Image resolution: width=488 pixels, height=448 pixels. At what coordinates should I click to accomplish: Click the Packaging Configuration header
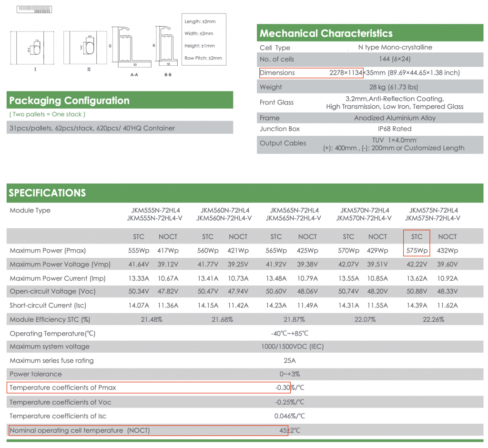(120, 100)
